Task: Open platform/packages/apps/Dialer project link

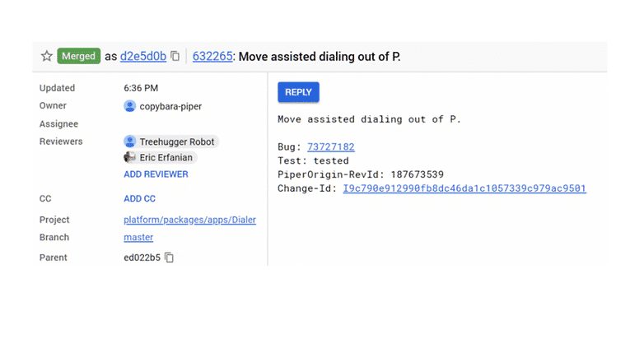Action: [x=189, y=220]
